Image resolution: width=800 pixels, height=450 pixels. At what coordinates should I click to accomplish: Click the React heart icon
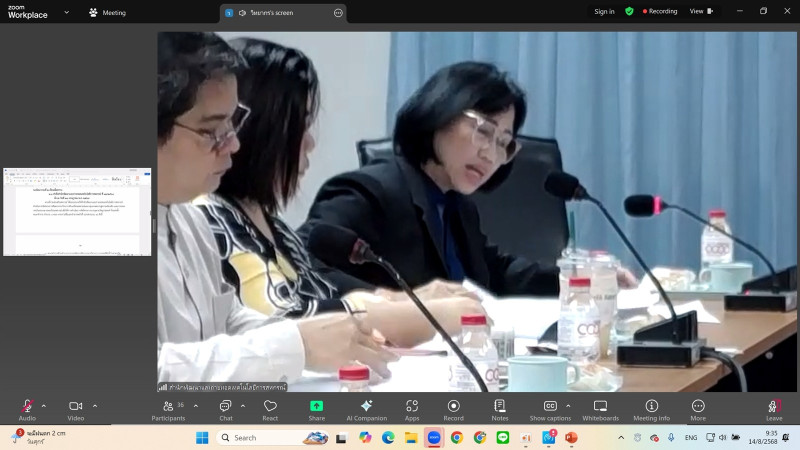point(270,408)
